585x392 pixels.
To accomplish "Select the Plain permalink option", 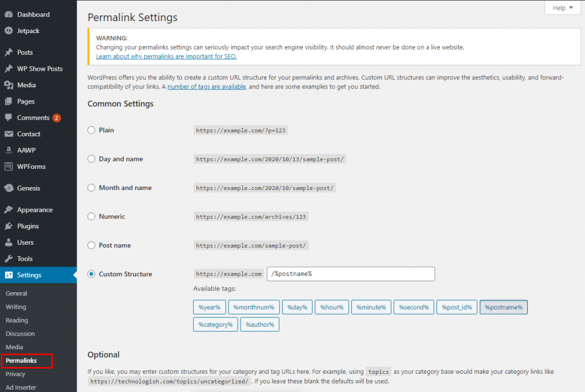I will 91,130.
